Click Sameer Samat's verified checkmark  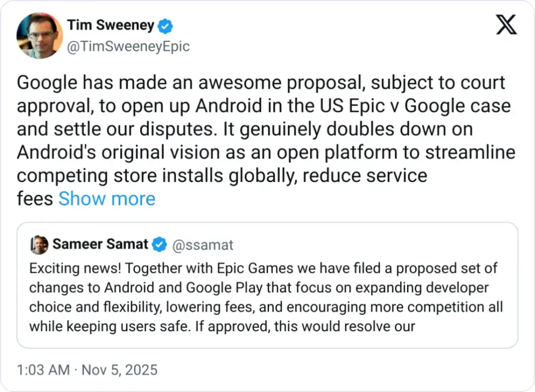(x=159, y=244)
